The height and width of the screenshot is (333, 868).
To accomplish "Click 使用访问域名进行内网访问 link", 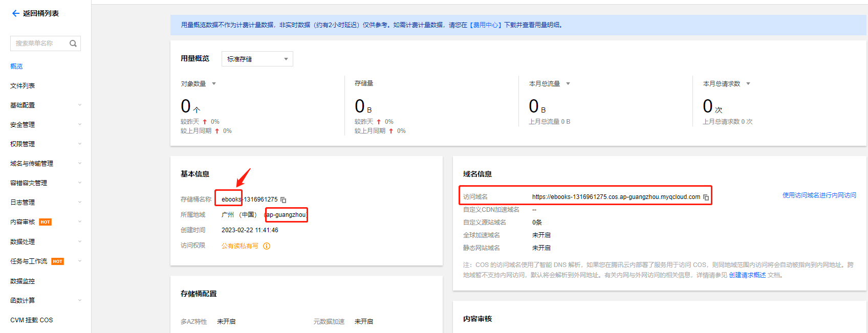I will [x=819, y=195].
